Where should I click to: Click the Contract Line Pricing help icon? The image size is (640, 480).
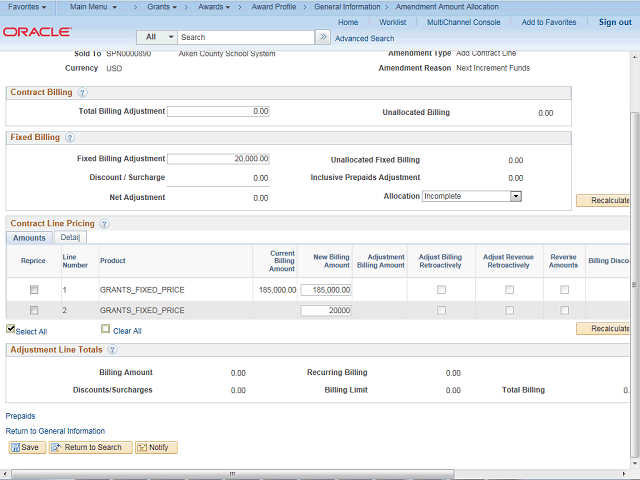point(104,224)
